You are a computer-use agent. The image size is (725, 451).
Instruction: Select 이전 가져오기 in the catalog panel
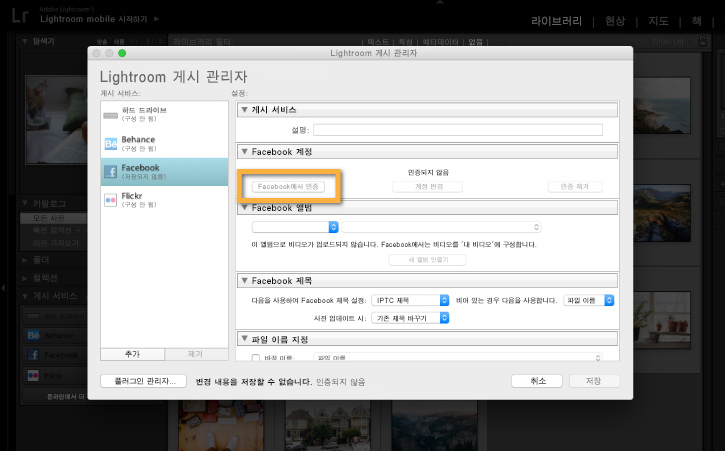coord(55,243)
